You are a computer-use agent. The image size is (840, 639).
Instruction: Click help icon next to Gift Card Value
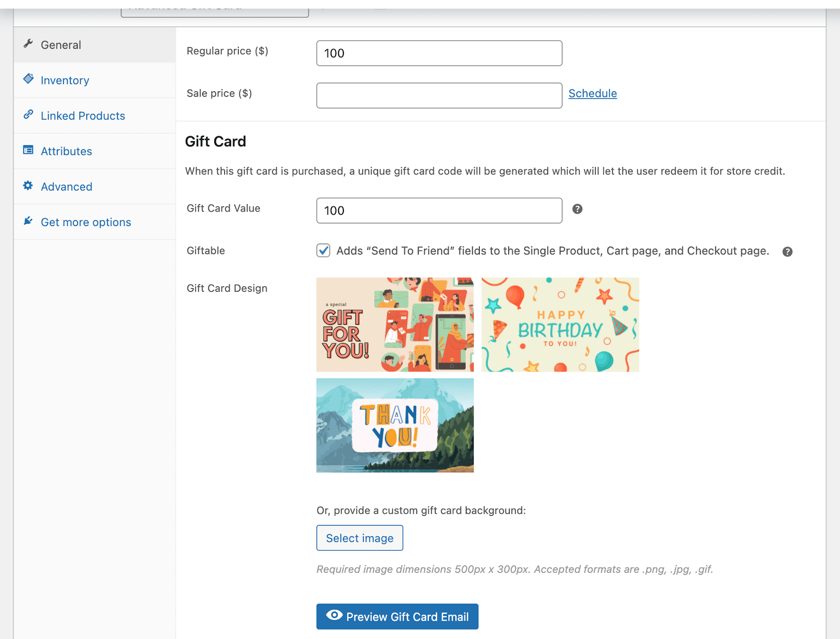pos(577,209)
